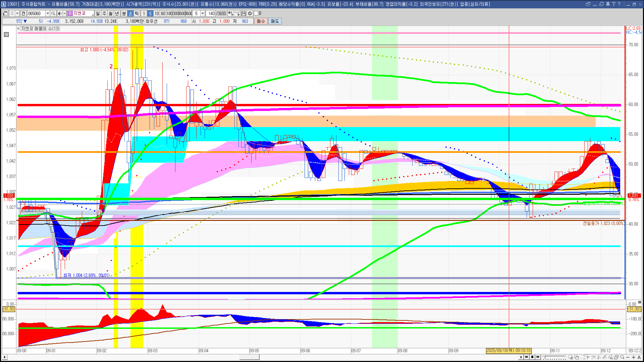Switch to the 분 minute period tab

(x=124, y=13)
